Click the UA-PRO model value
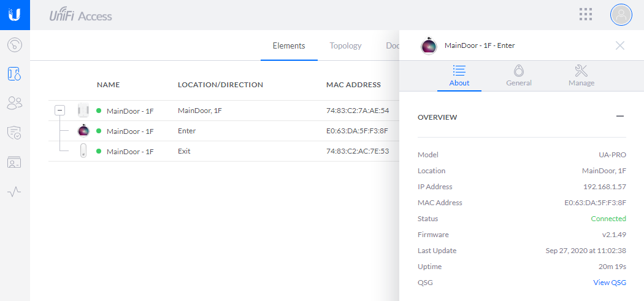 612,155
